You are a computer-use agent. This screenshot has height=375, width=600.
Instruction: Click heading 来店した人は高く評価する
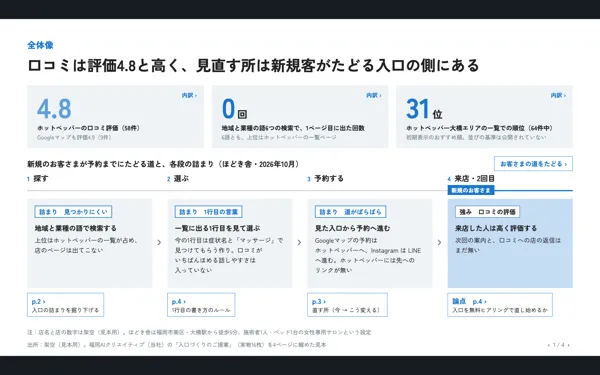pos(496,228)
